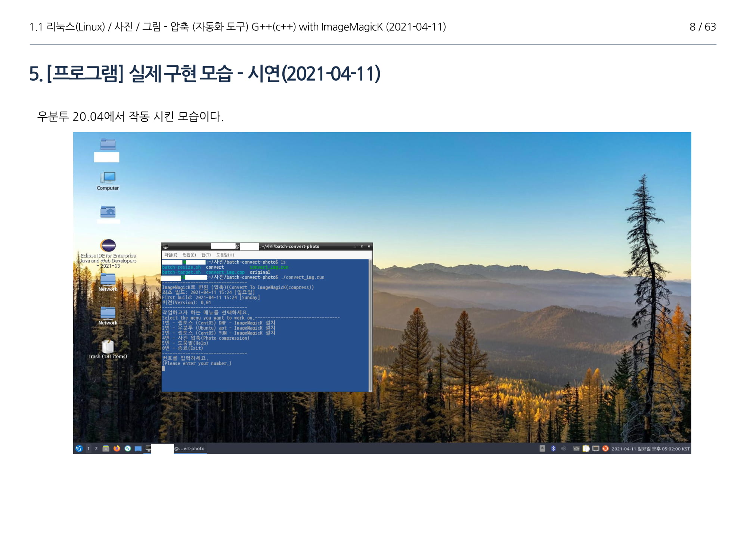This screenshot has height=560, width=747.
Task: Open the clipboard manager tray icon
Action: click(586, 448)
